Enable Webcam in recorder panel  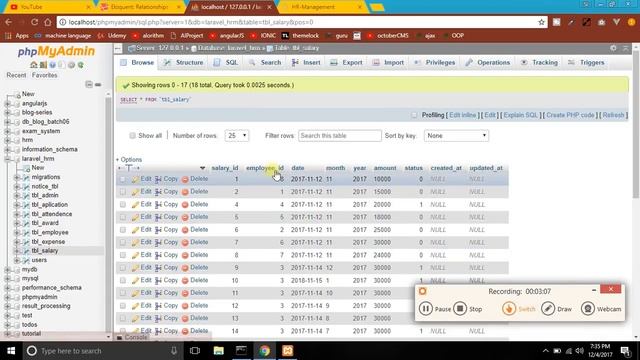(588, 309)
